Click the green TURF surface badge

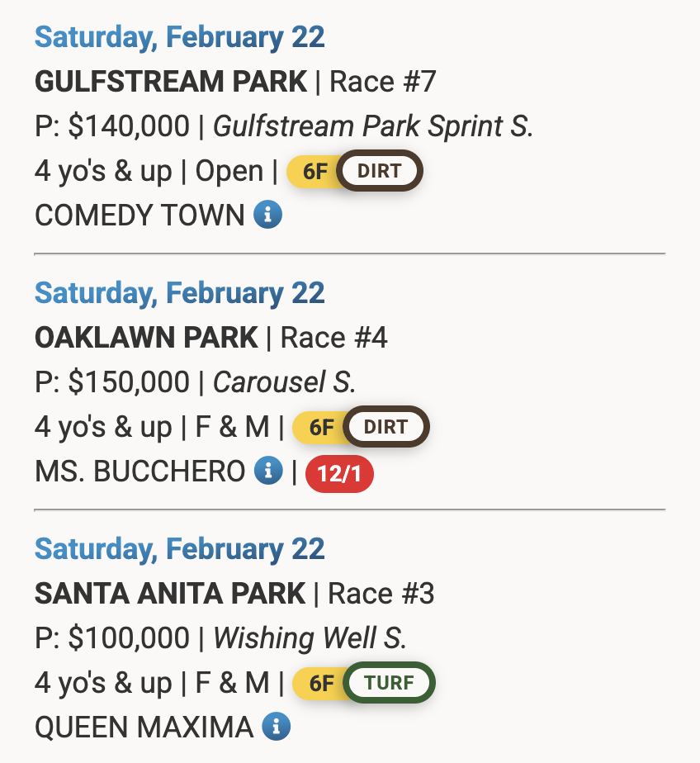tap(390, 684)
